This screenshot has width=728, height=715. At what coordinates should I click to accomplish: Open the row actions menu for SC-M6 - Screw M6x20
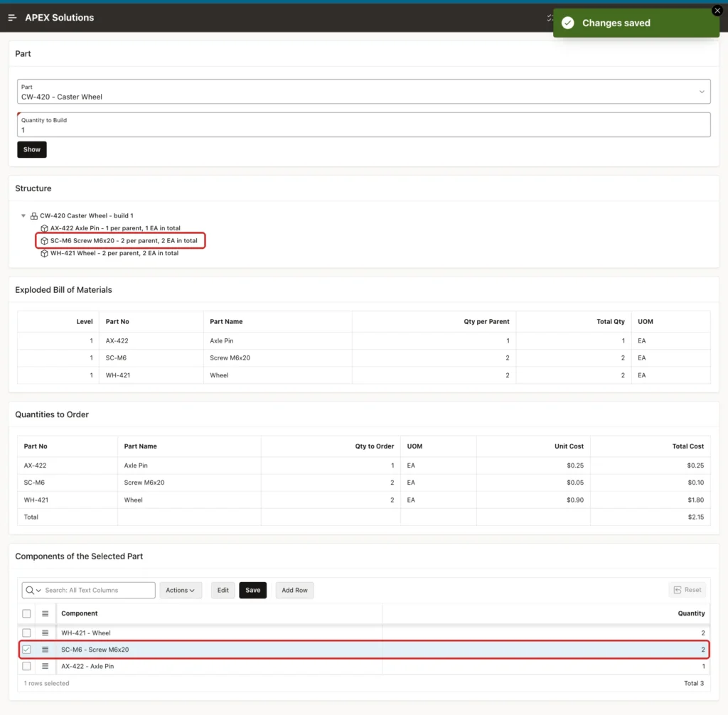tap(45, 650)
